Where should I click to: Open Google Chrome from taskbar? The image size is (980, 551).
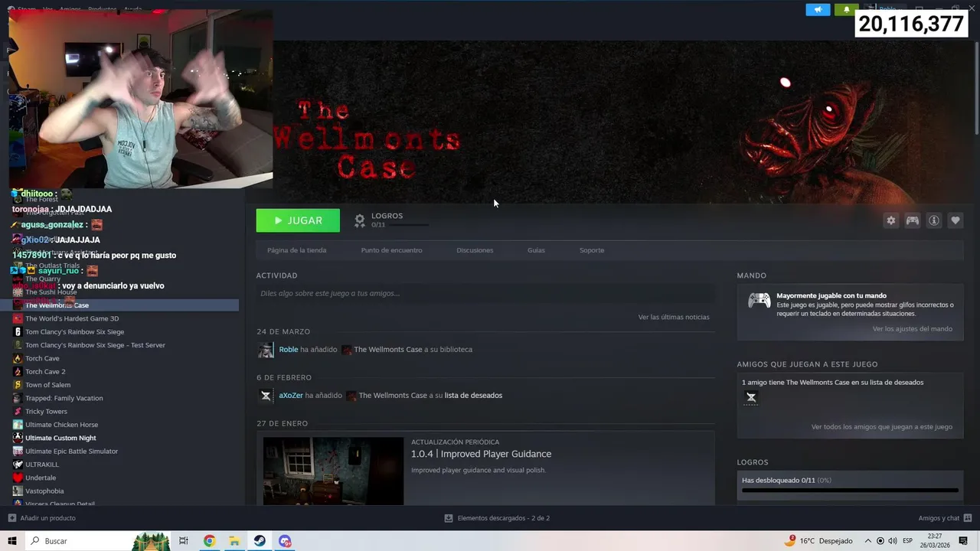coord(209,541)
